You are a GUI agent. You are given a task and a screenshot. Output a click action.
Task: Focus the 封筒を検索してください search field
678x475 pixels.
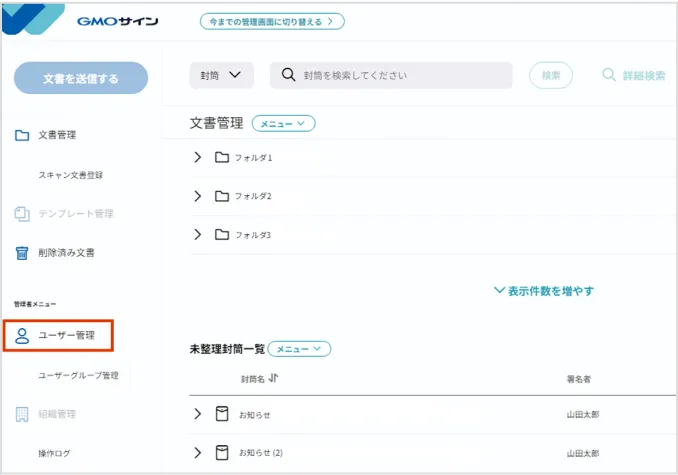pyautogui.click(x=391, y=75)
